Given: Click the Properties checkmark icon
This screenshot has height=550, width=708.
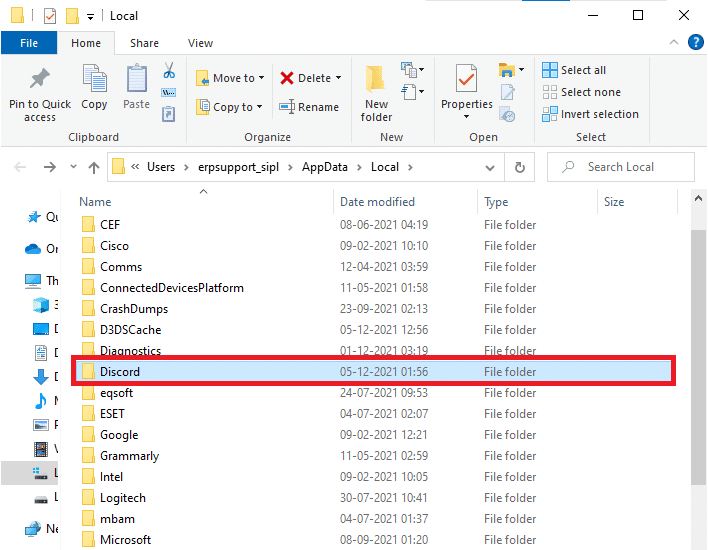Looking at the screenshot, I should click(466, 79).
